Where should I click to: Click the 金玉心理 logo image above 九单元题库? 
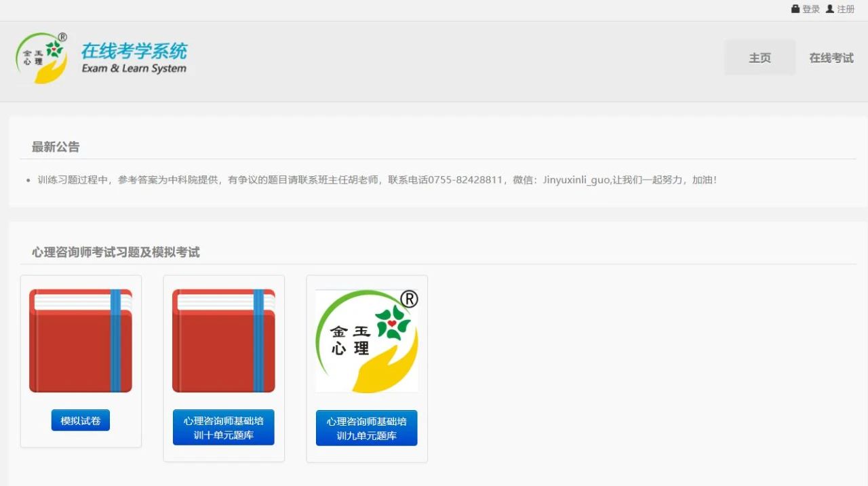pos(367,340)
